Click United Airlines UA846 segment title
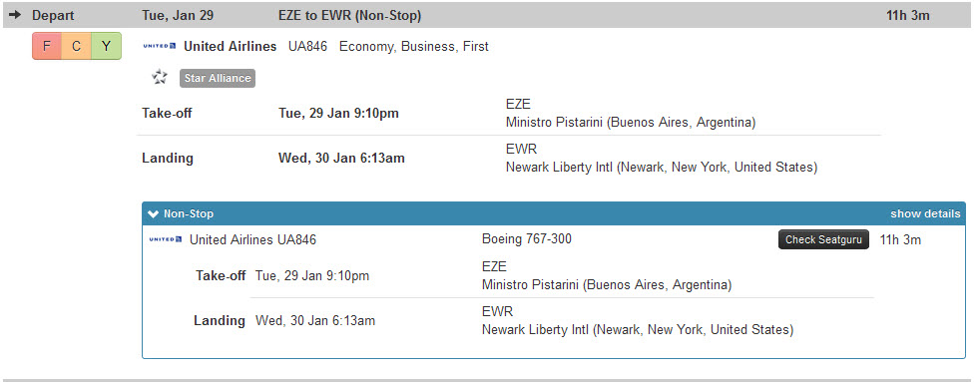 (252, 239)
